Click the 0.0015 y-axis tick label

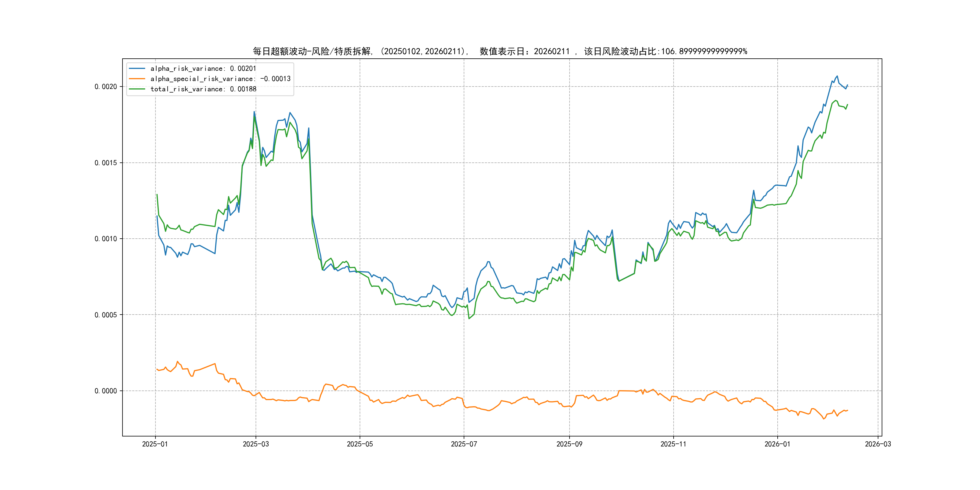coord(106,163)
